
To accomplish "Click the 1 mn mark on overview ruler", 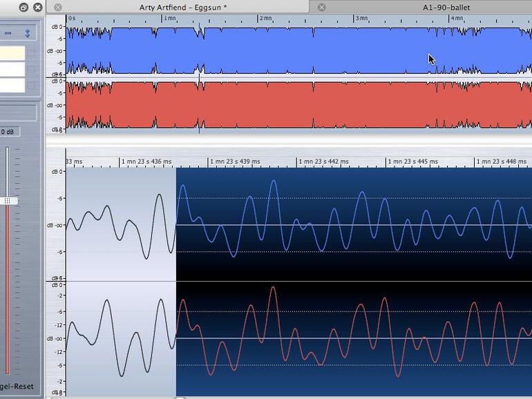I will point(170,19).
